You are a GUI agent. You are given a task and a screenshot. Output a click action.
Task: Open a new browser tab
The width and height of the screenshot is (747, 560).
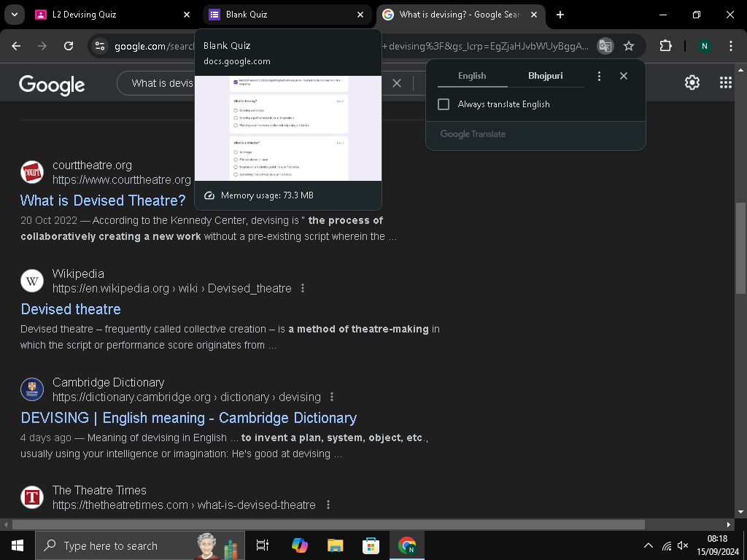point(560,15)
